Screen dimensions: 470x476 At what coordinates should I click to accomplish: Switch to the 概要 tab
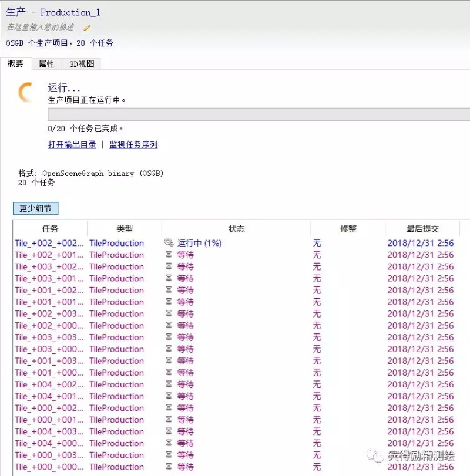coord(16,64)
